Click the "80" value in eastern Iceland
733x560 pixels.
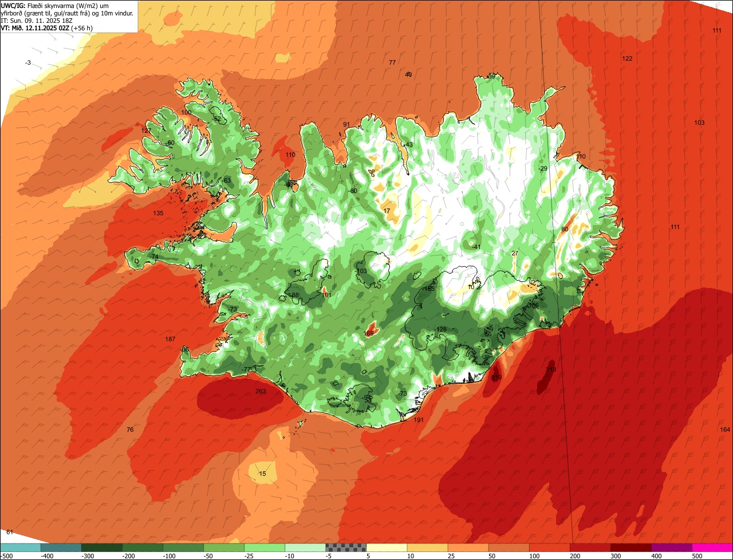565,230
